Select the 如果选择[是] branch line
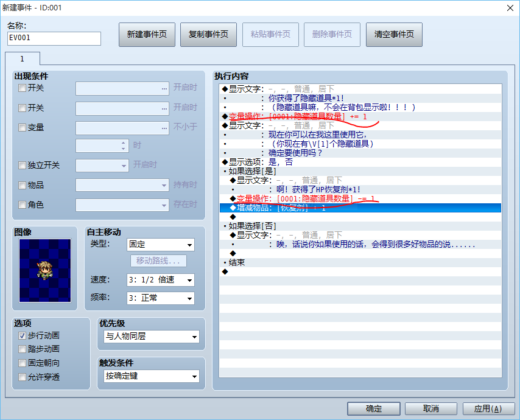The height and width of the screenshot is (420, 520). point(360,171)
